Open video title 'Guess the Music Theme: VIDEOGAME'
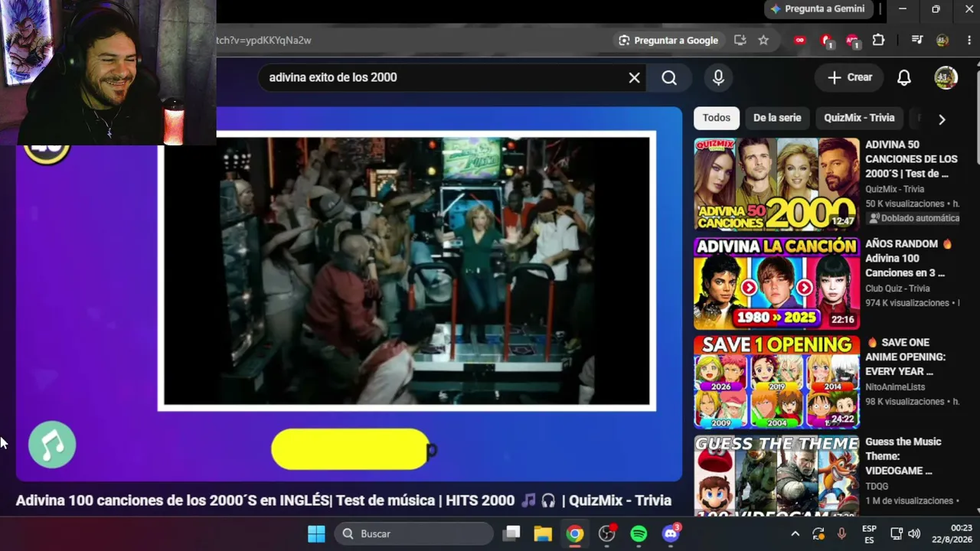The width and height of the screenshot is (980, 551). click(x=903, y=456)
